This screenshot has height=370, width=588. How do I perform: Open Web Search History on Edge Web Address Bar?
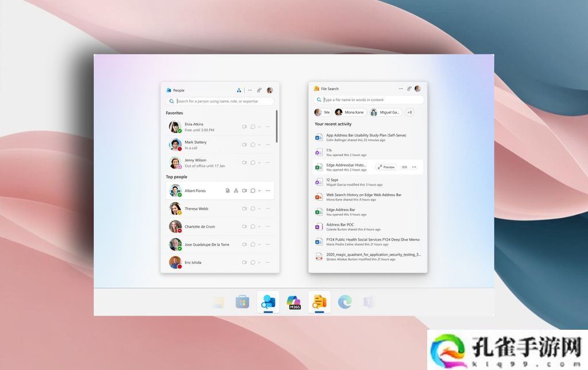[368, 197]
